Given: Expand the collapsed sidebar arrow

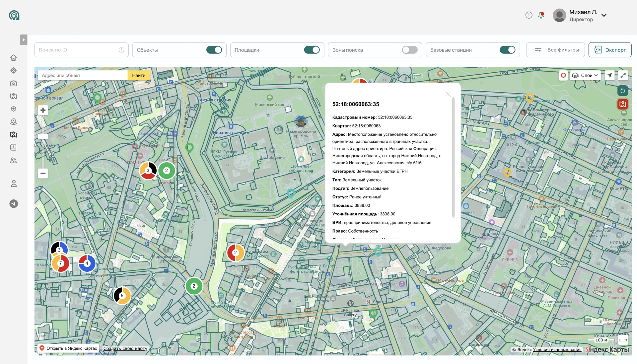Looking at the screenshot, I should coord(24,40).
